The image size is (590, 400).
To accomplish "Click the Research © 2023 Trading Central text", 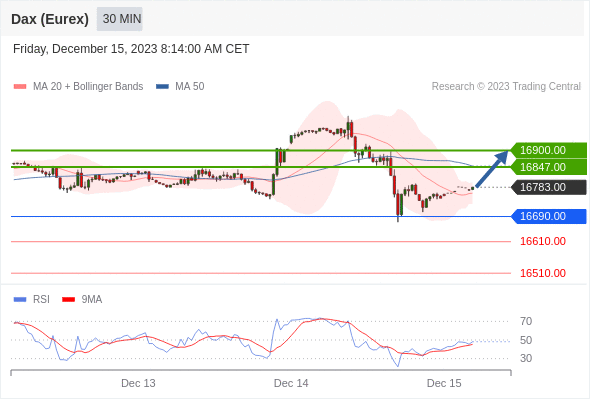I will tap(506, 87).
